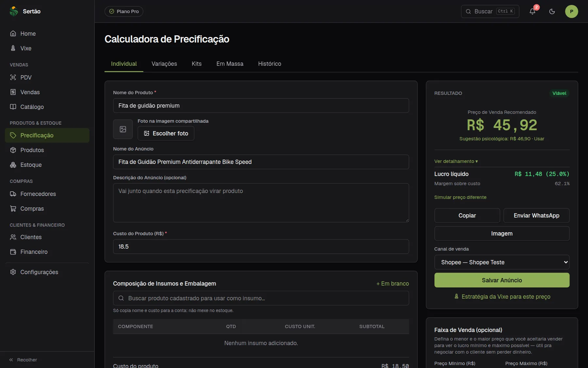This screenshot has width=588, height=368.
Task: Click the Compras cart icon
Action: [13, 208]
